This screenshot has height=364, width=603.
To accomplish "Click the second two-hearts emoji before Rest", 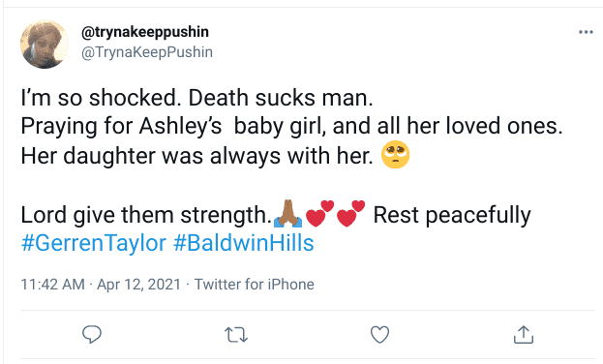I will (x=350, y=213).
